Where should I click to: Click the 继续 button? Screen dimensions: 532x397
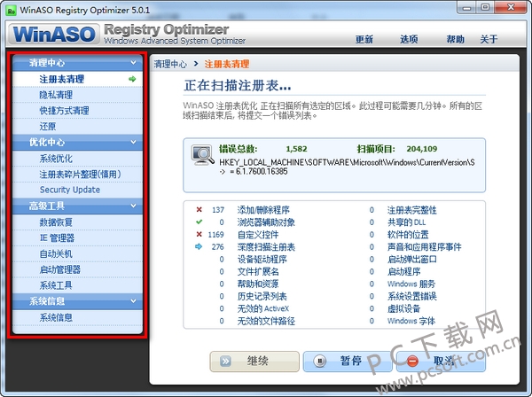tap(254, 361)
